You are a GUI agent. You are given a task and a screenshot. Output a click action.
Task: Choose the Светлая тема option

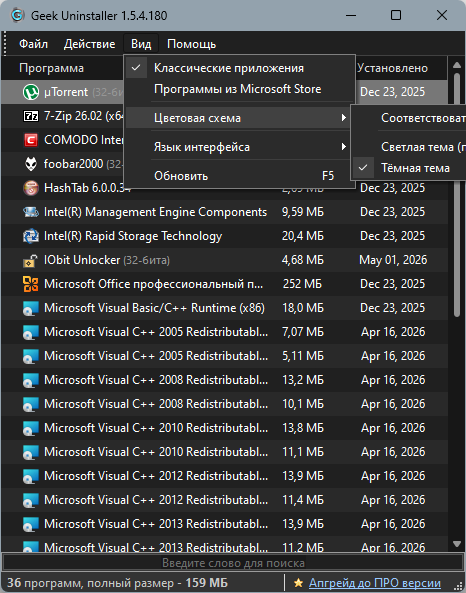tap(410, 147)
